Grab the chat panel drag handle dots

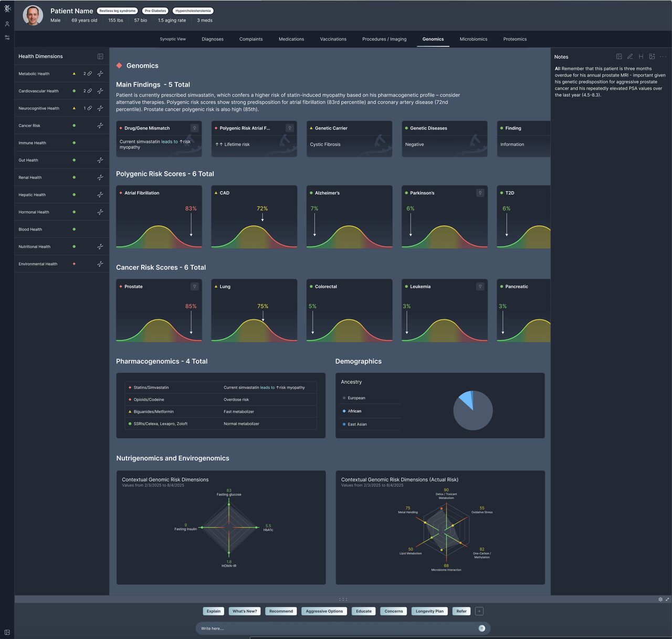click(343, 599)
